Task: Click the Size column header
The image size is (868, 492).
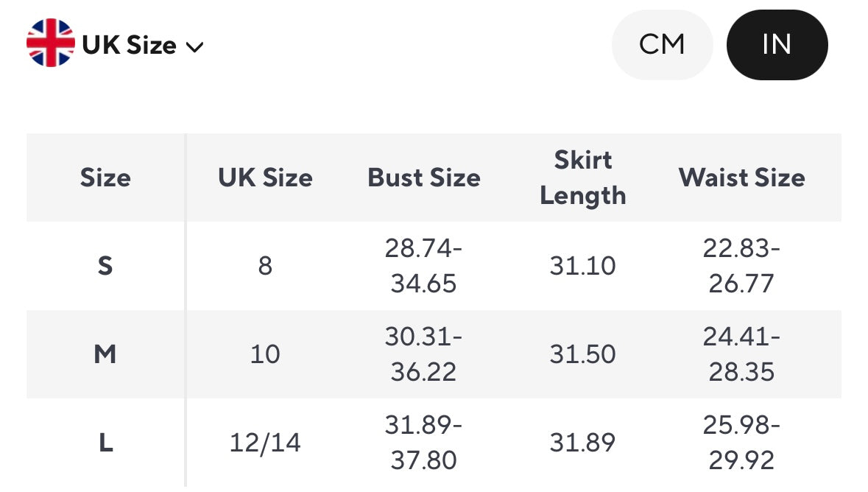Action: [105, 178]
